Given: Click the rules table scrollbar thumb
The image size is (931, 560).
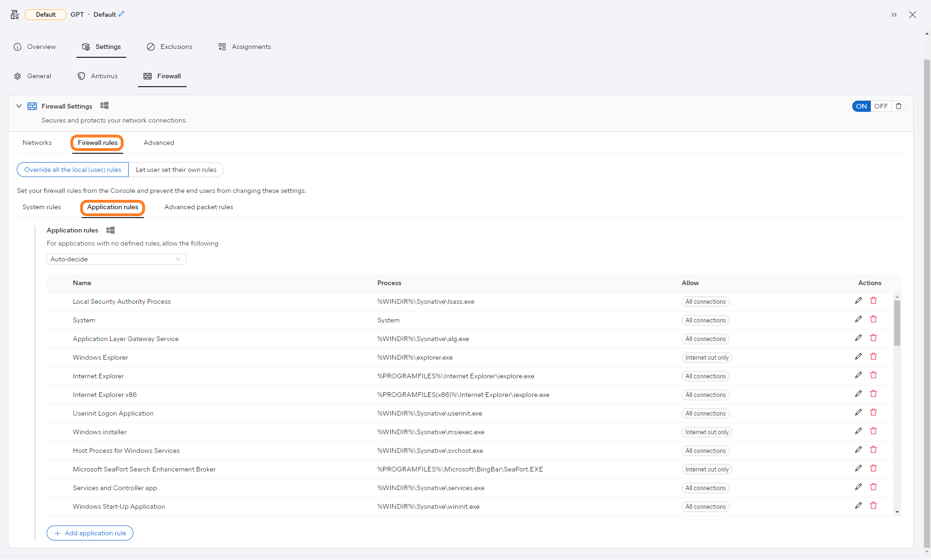Looking at the screenshot, I should coord(897,322).
